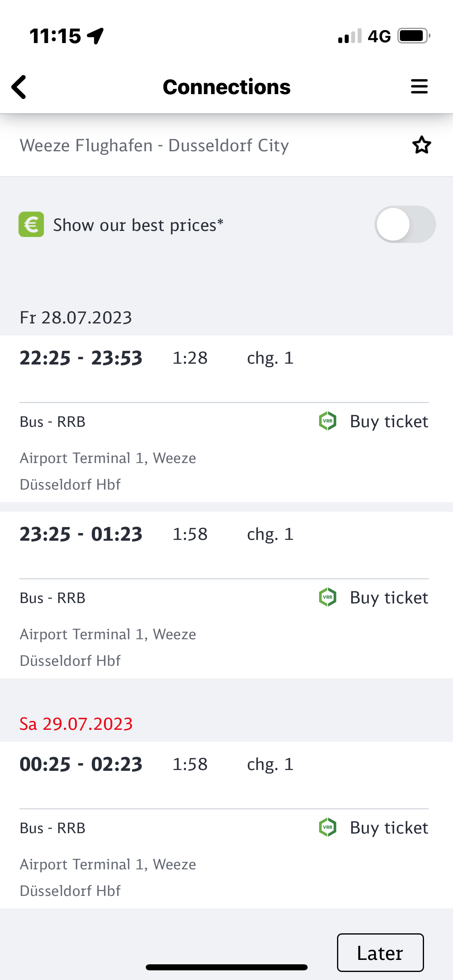Tap the Show our best prices label

pos(138,225)
